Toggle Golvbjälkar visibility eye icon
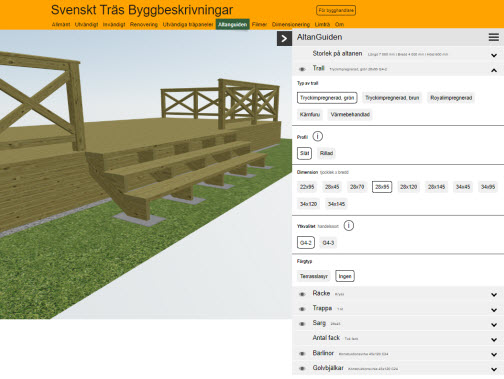Screen dimensions: 504x379 pos(302,369)
